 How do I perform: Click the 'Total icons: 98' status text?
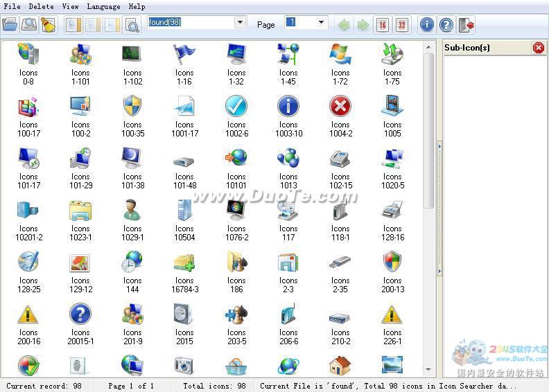point(214,386)
